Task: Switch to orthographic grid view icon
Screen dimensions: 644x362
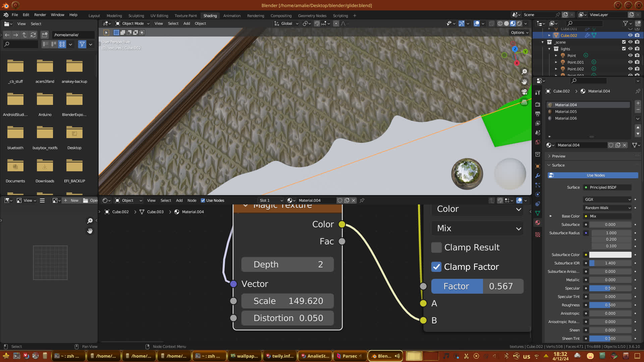Action: (524, 102)
